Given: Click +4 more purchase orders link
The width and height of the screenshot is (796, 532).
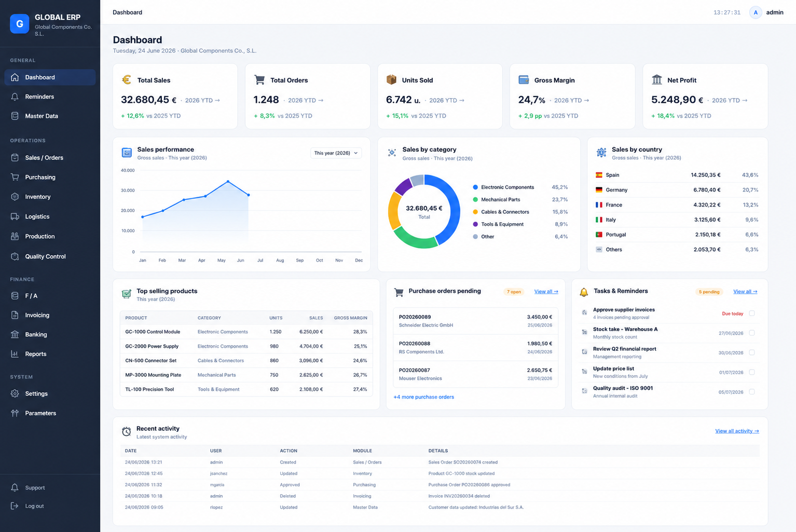Looking at the screenshot, I should [x=423, y=397].
